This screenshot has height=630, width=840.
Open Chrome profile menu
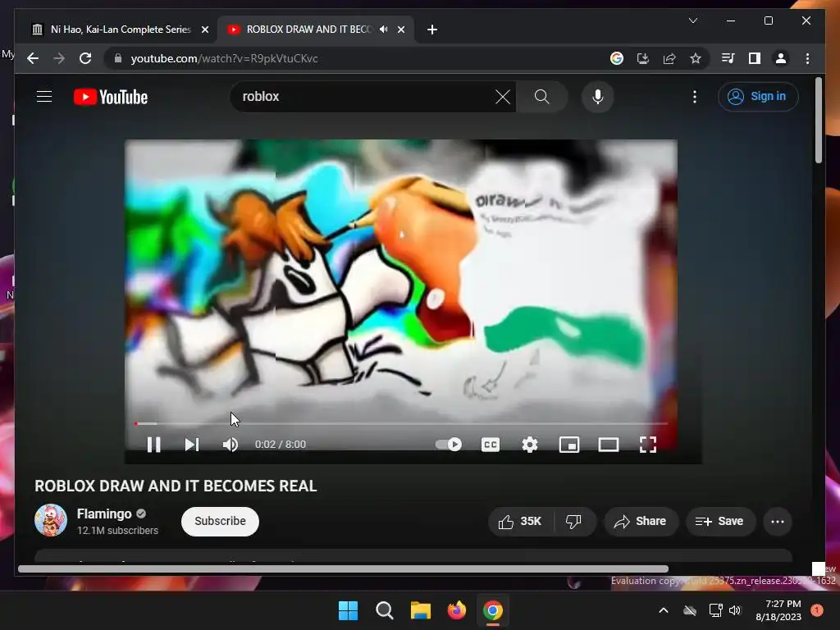point(781,58)
